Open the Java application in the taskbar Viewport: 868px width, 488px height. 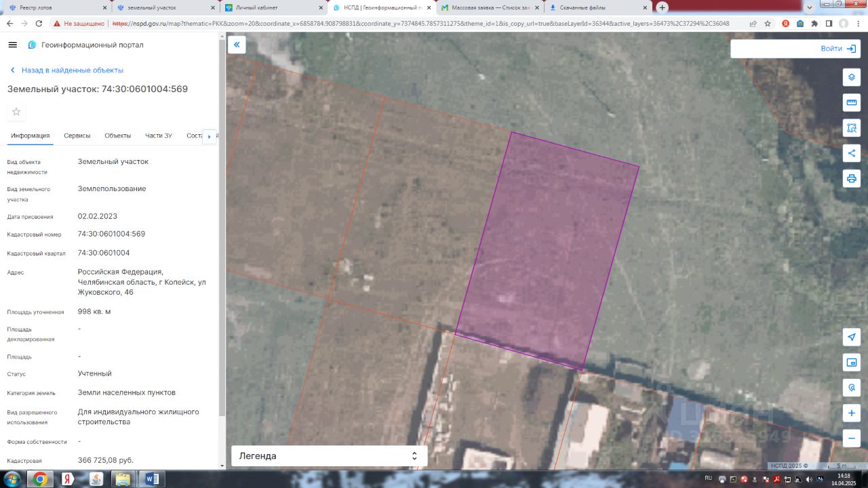click(96, 479)
